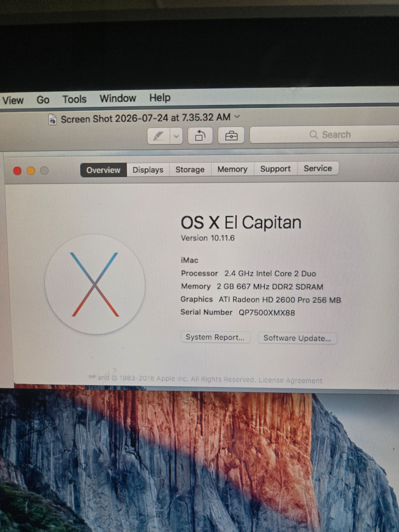Screen dimensions: 399x532
Task: Switch to the Service tab
Action: 318,168
